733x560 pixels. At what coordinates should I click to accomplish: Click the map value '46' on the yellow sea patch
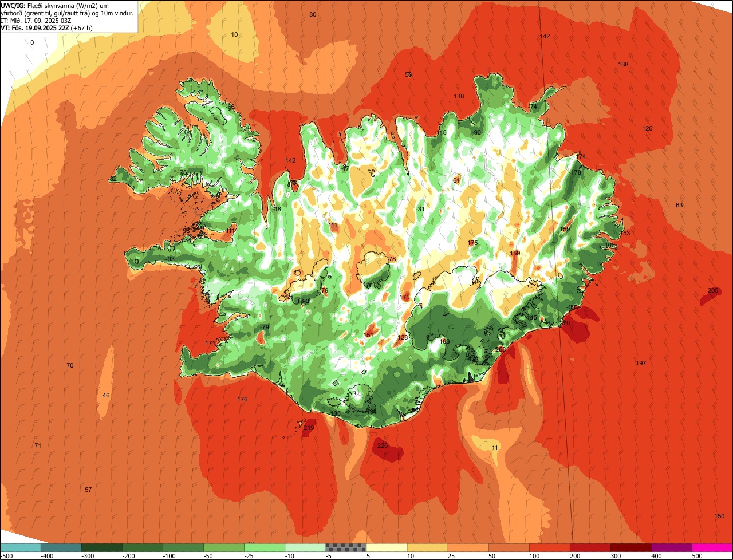106,395
